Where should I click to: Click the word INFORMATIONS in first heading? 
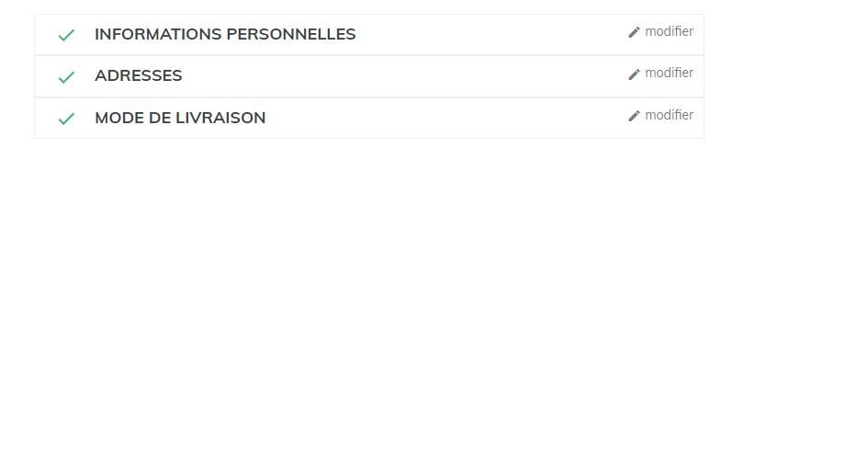158,34
